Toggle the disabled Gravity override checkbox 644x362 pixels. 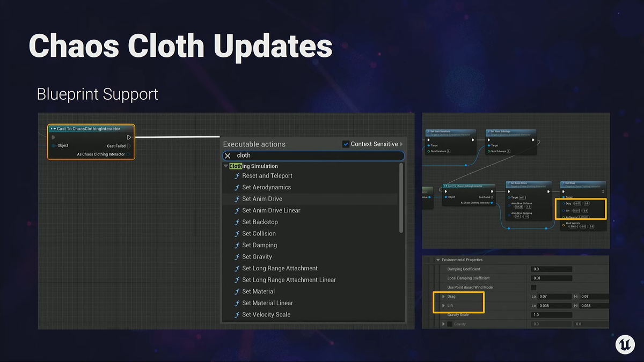450,324
